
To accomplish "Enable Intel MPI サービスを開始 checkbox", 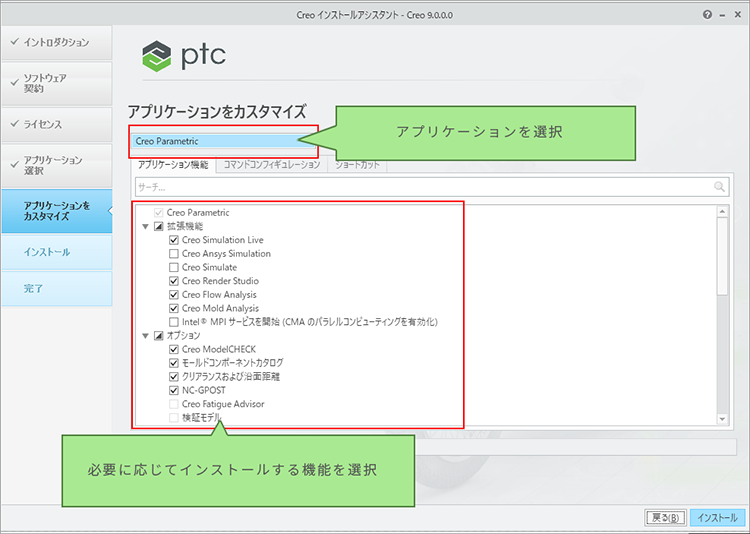I will [174, 322].
